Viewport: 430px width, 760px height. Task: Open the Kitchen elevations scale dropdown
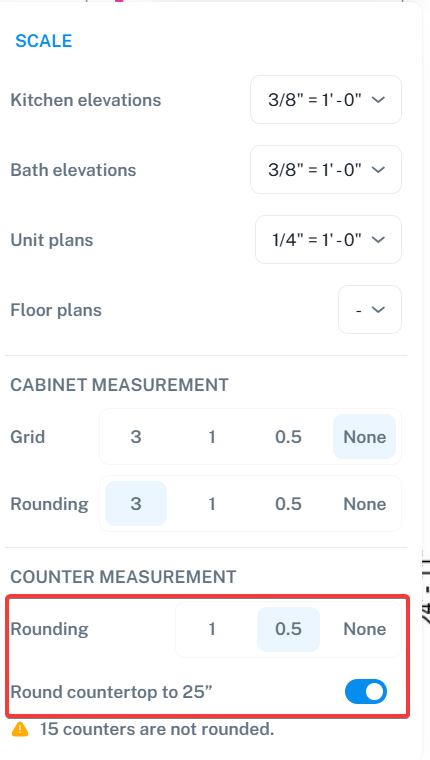[326, 100]
